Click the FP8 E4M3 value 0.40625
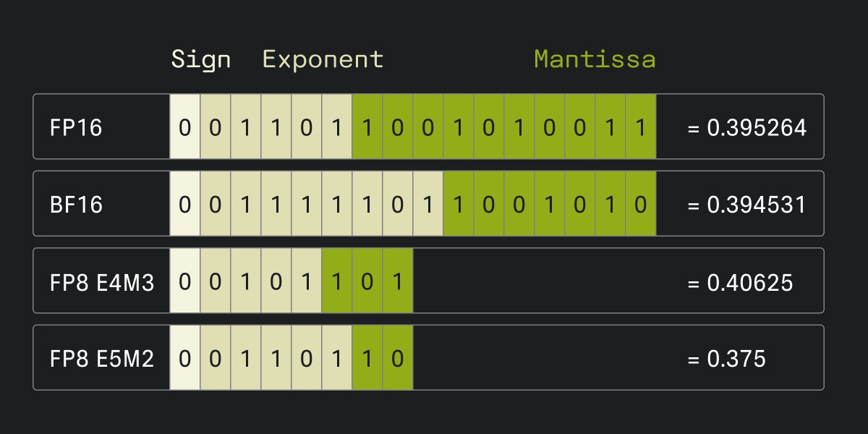 (739, 281)
